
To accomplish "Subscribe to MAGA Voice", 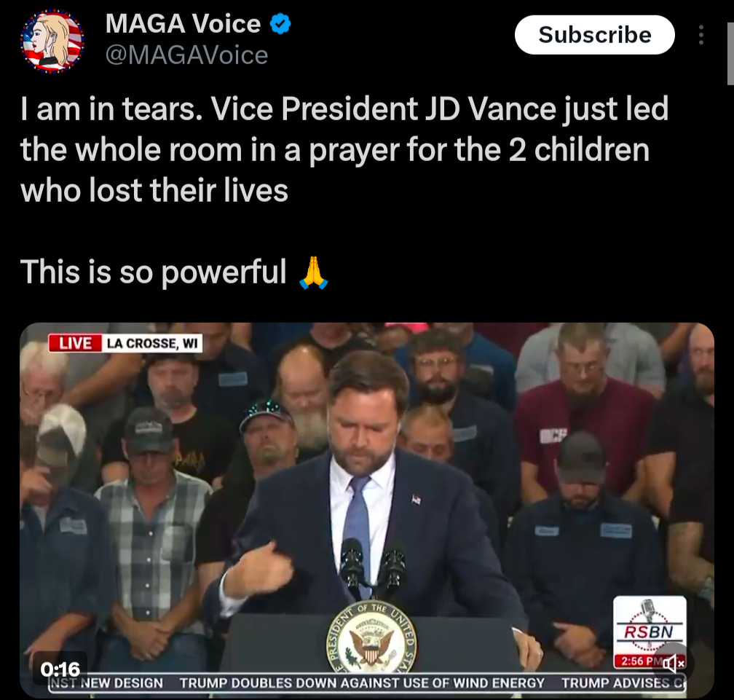I will [594, 35].
